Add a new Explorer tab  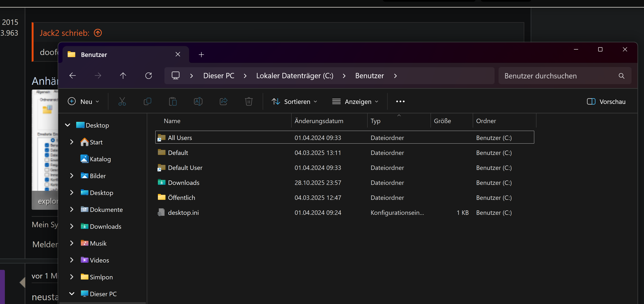coord(201,55)
